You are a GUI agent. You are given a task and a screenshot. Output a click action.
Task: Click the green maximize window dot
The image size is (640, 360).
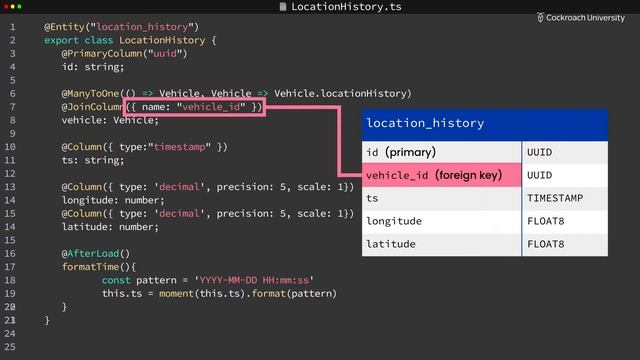coord(19,7)
